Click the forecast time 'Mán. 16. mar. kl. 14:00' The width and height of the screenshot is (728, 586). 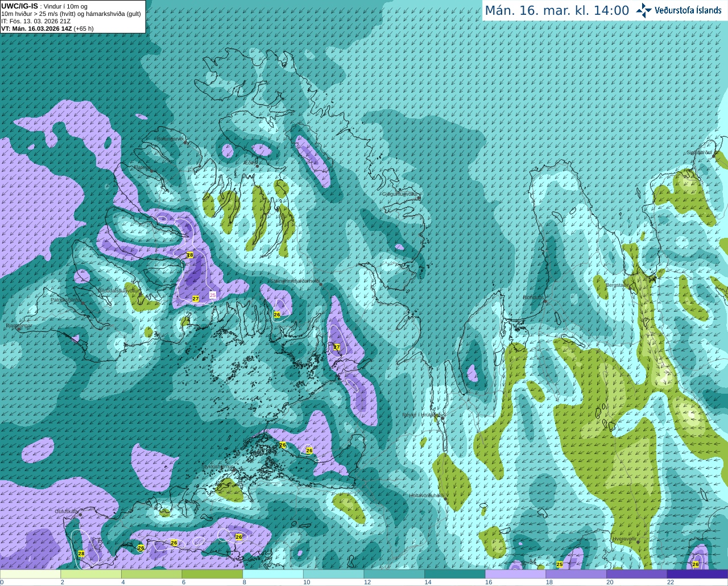(x=557, y=11)
